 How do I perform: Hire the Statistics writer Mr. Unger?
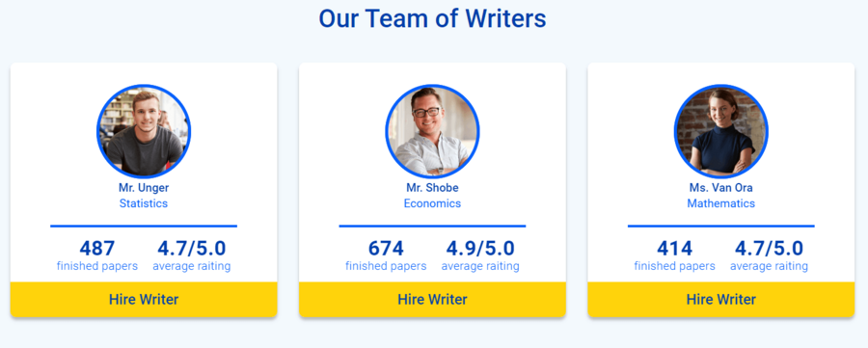(x=144, y=299)
